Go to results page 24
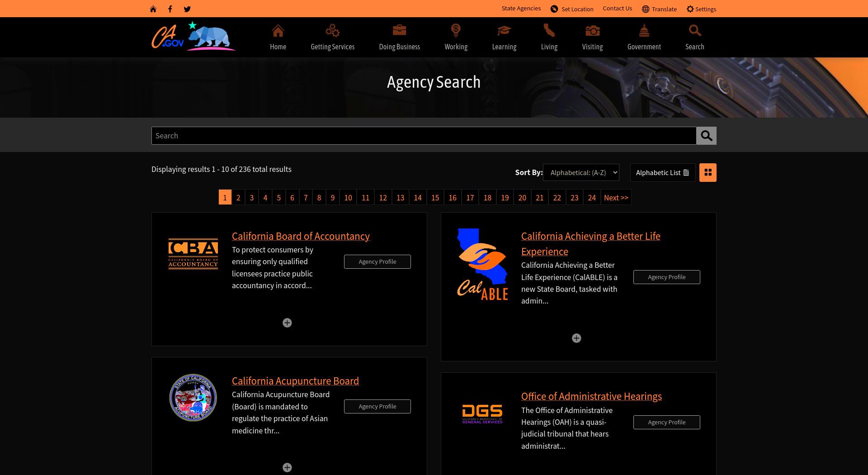868x475 pixels. [592, 197]
